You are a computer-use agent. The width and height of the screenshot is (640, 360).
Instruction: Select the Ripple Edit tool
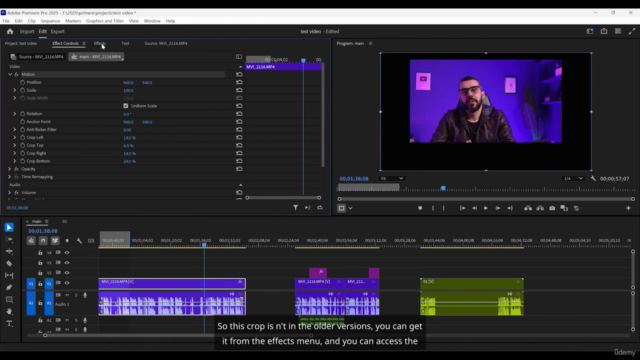coord(9,251)
